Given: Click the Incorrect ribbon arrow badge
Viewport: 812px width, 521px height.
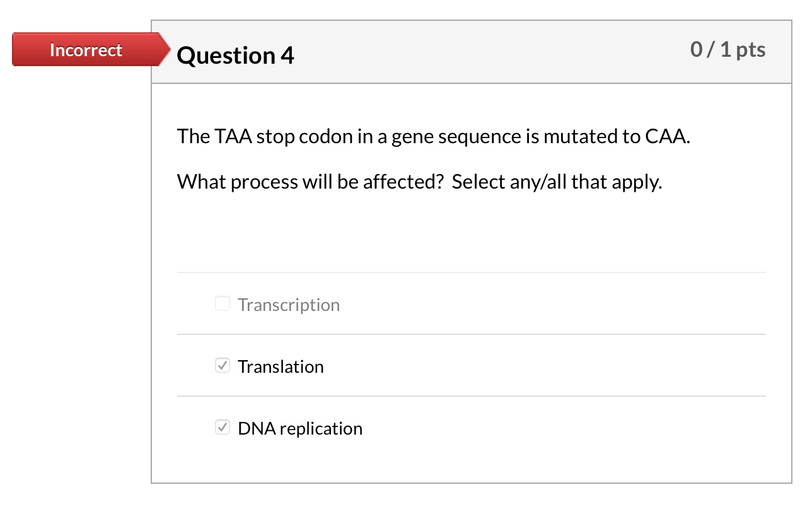Looking at the screenshot, I should pyautogui.click(x=163, y=50).
